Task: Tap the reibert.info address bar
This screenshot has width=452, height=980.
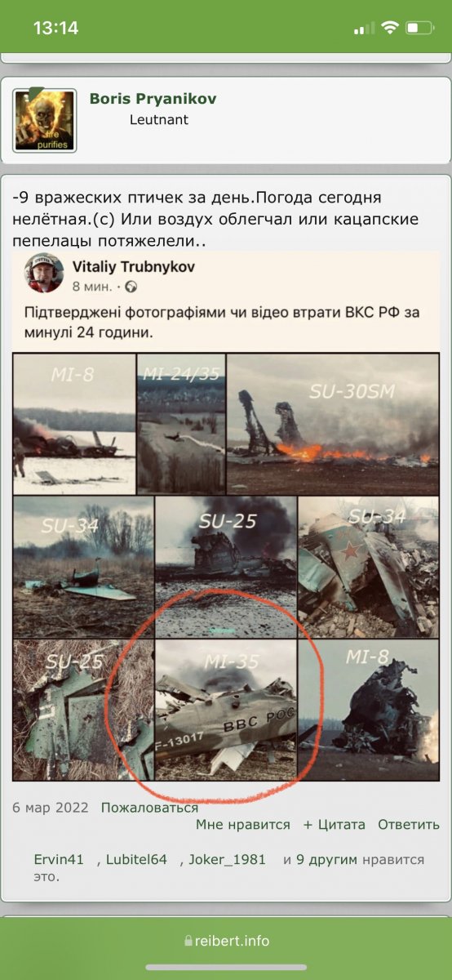Action: [x=226, y=941]
